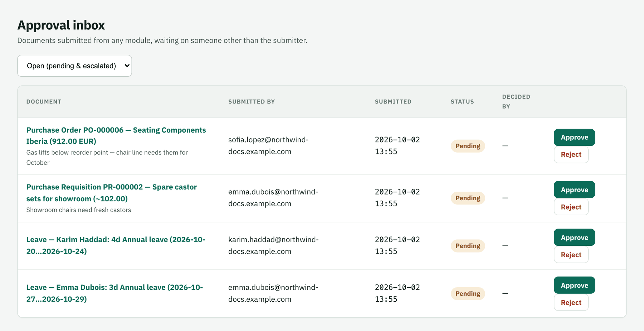Viewport: 644px width, 331px height.
Task: Reject Purchase Requisition PR-000002
Action: click(x=571, y=207)
